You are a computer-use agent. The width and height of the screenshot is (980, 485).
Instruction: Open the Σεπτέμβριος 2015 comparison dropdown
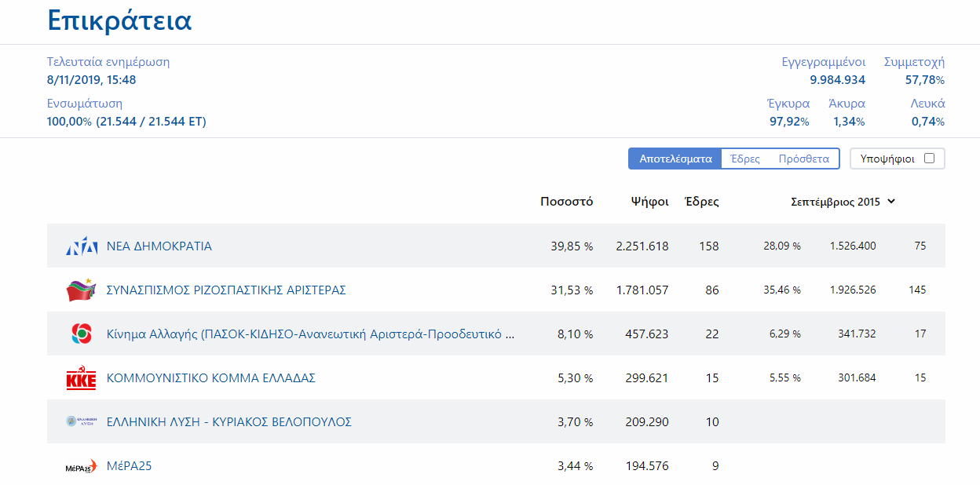point(843,202)
